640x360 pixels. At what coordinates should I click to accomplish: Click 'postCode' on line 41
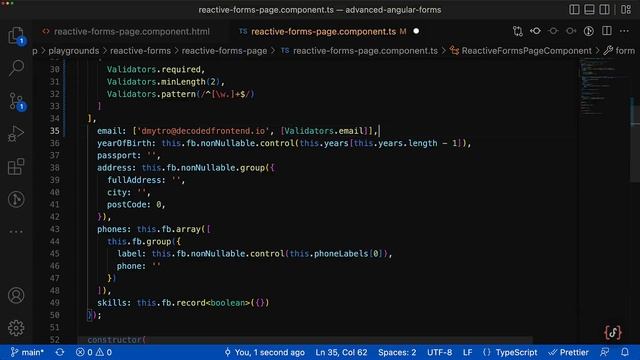pos(127,204)
